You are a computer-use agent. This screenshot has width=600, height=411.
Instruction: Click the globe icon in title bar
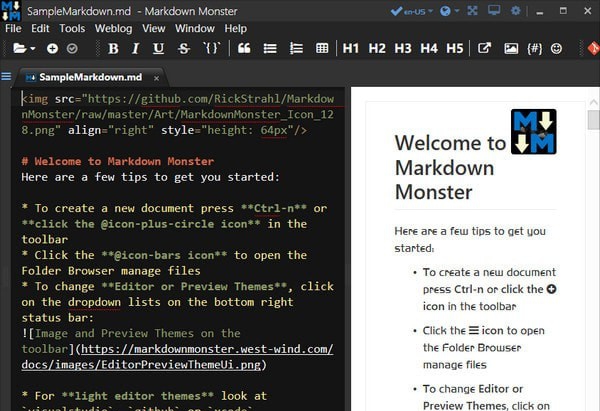click(445, 11)
